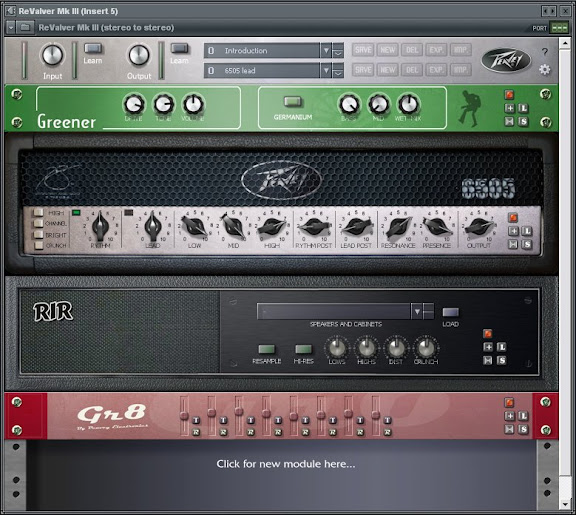
Task: Click the Introduction bank name field
Action: tap(262, 50)
